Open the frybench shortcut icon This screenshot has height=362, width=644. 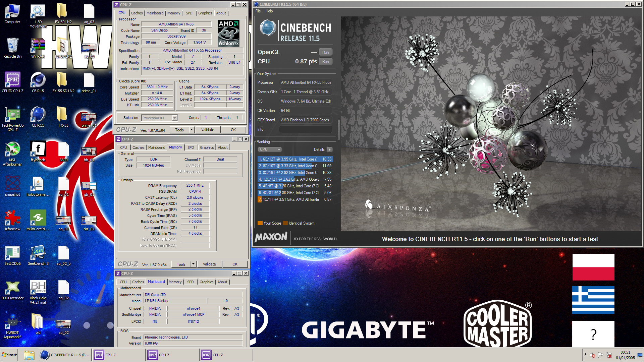pos(38,152)
